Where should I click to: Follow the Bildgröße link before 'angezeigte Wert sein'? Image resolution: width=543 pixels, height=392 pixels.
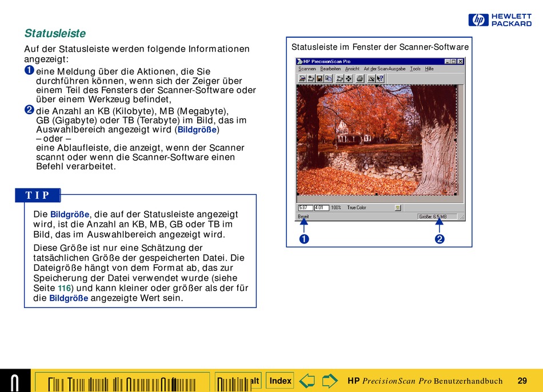coord(69,298)
